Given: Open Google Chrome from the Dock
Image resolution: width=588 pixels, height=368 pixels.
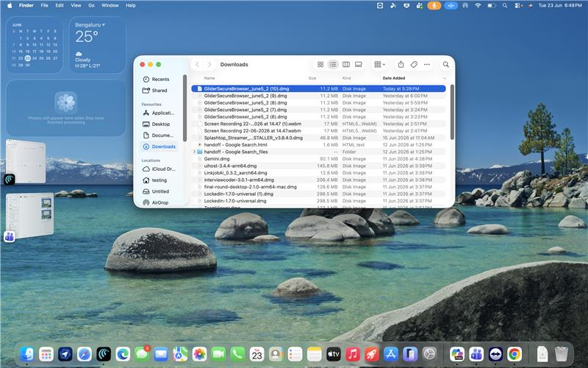Looking at the screenshot, I should point(514,354).
